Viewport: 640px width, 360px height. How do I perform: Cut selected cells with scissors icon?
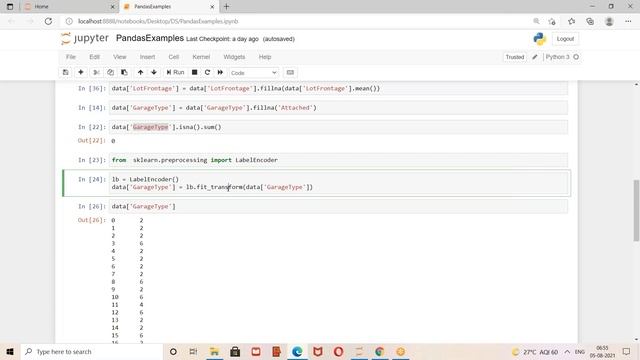tap(96, 72)
